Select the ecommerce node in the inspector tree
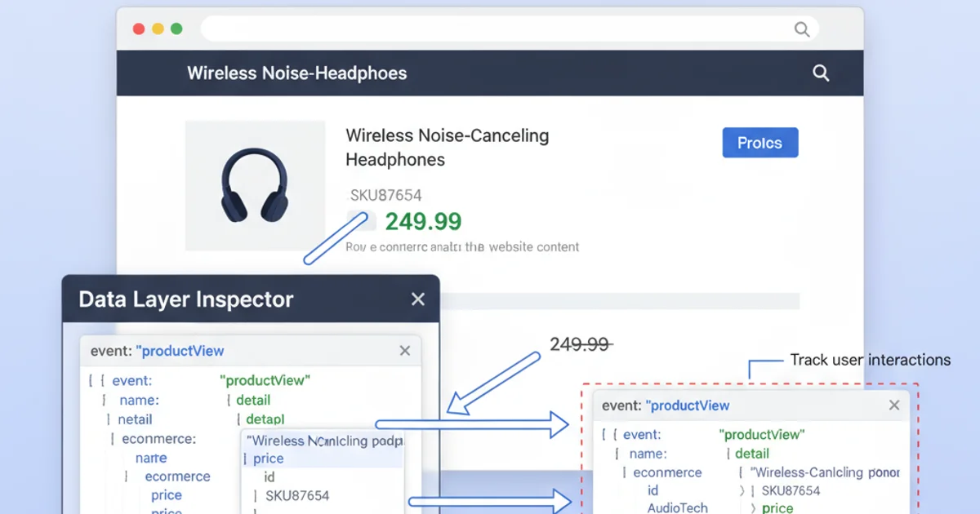 [x=161, y=438]
